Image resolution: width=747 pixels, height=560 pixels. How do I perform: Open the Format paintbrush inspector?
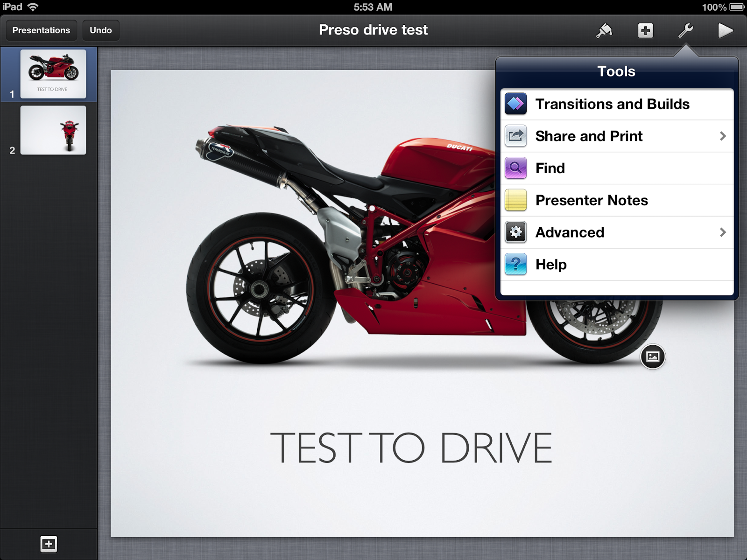[604, 31]
